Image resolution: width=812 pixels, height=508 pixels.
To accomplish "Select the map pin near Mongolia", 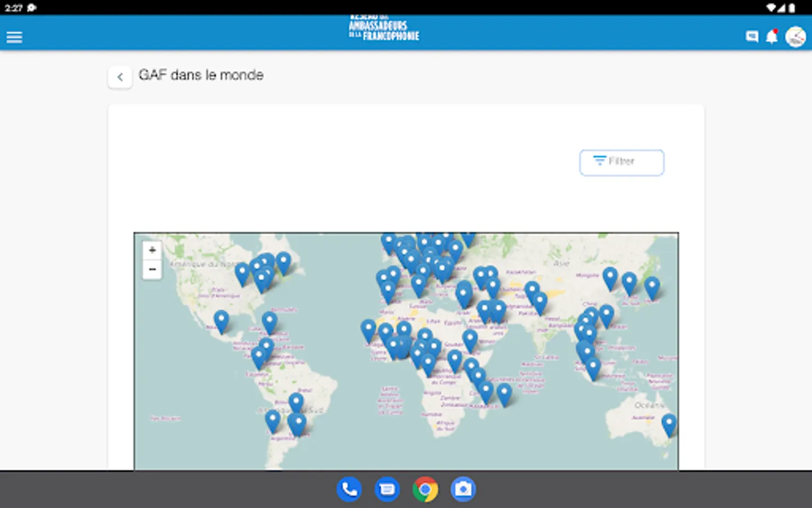I will coord(610,279).
